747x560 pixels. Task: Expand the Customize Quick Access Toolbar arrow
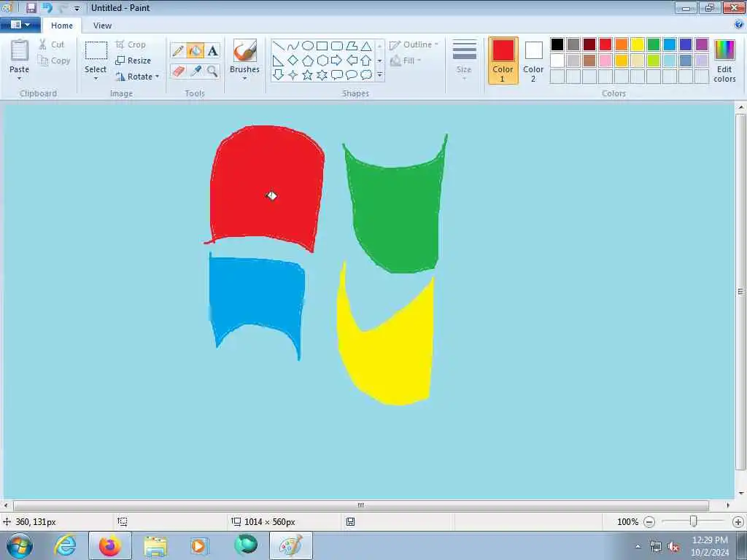click(77, 9)
